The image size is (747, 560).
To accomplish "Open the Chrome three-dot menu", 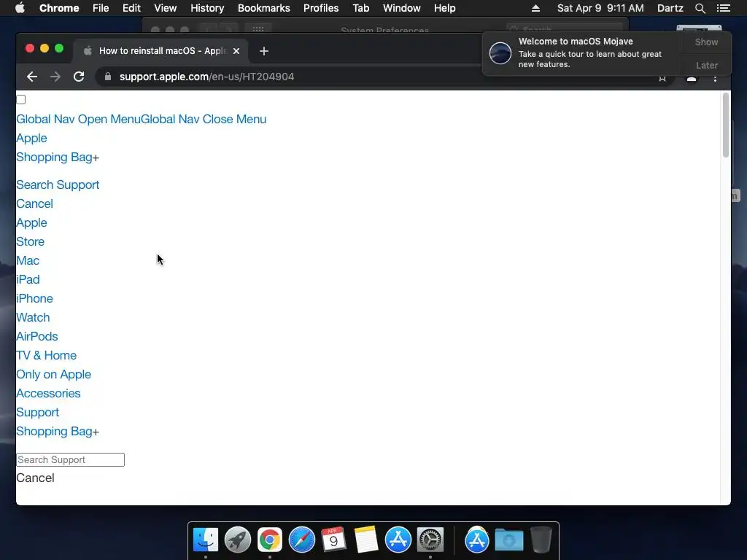I will (x=715, y=79).
